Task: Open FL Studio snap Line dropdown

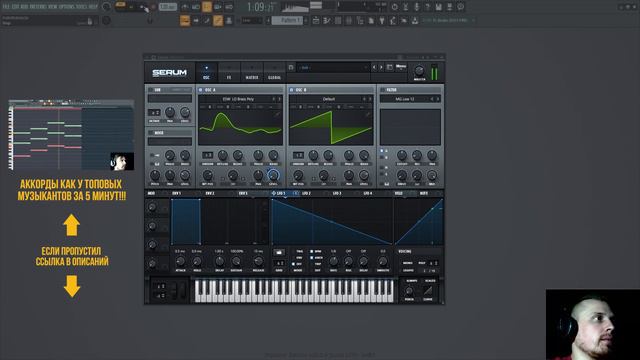Action: (x=251, y=20)
